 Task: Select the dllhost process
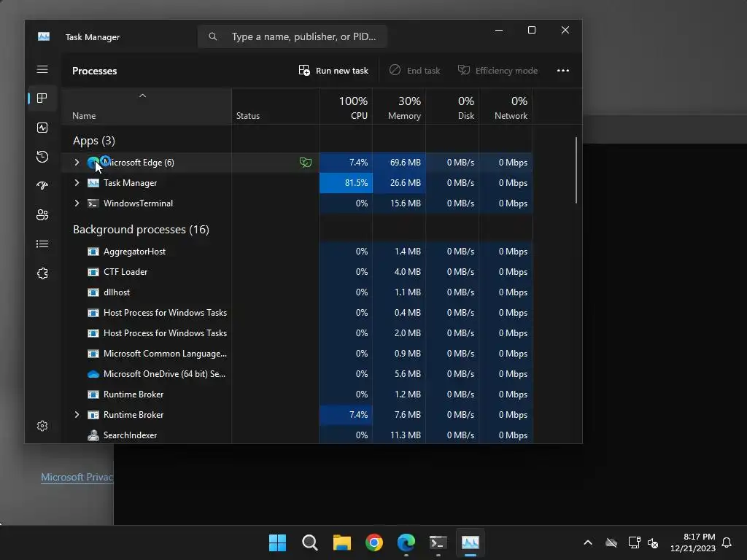pos(297,292)
